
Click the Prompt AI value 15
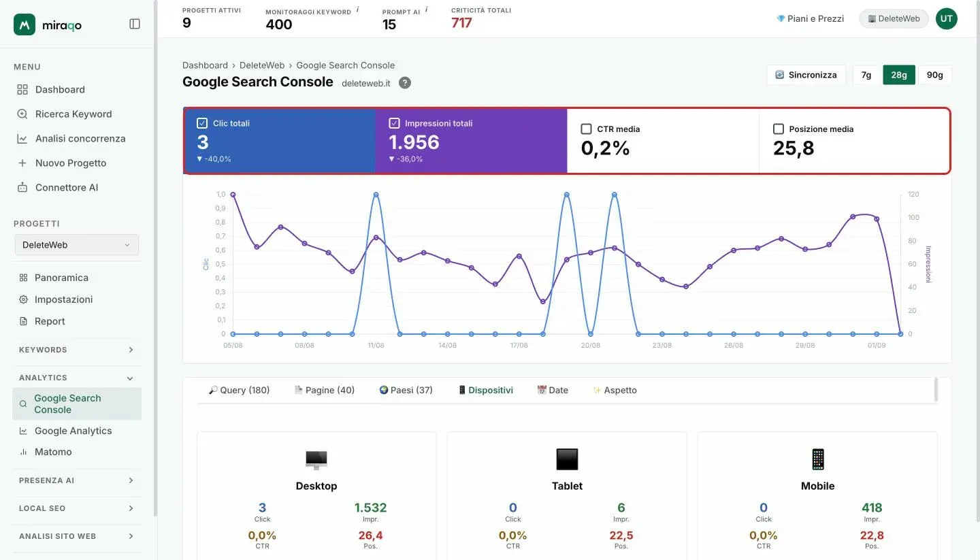point(389,24)
